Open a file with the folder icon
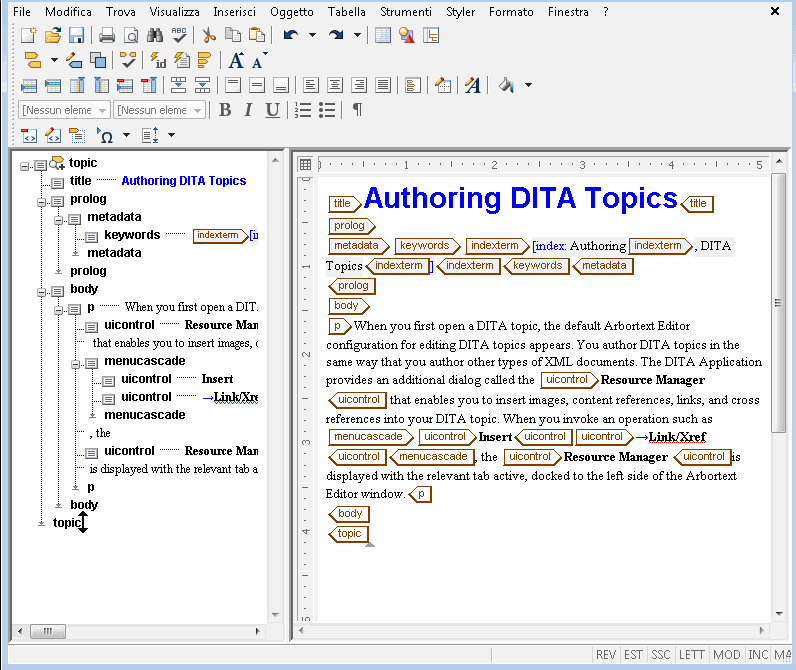The width and height of the screenshot is (796, 670). (x=52, y=35)
